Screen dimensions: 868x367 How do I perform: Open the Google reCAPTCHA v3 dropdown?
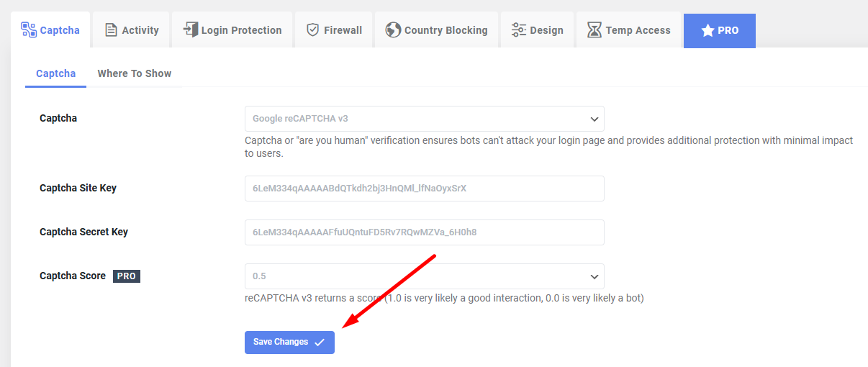(x=423, y=119)
